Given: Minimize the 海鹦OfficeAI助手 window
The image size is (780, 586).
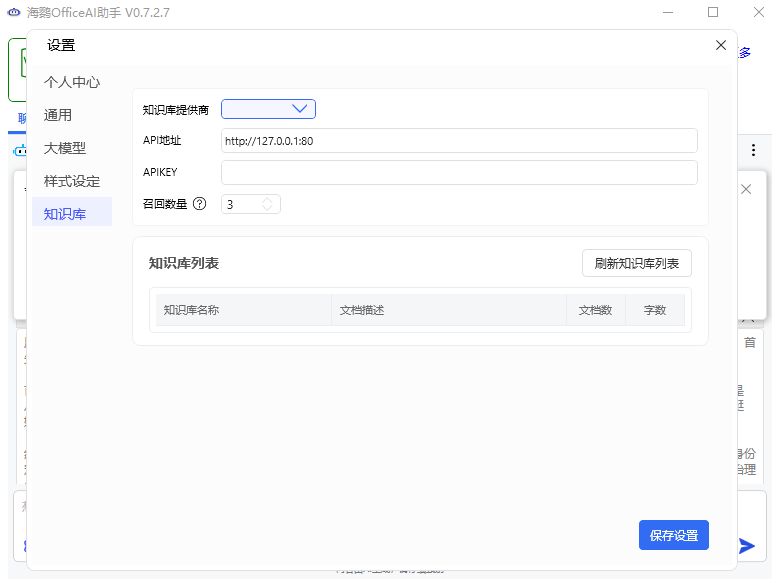Looking at the screenshot, I should (668, 12).
